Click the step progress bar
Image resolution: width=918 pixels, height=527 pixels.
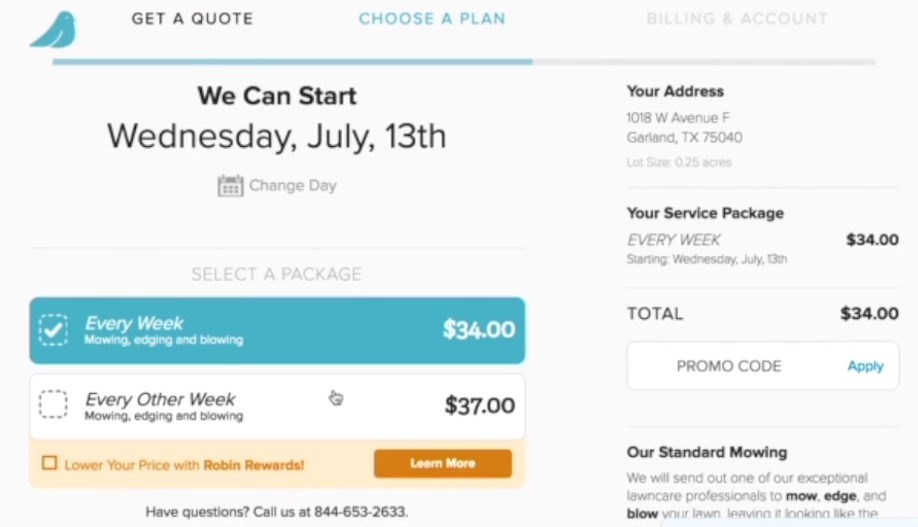[x=464, y=62]
